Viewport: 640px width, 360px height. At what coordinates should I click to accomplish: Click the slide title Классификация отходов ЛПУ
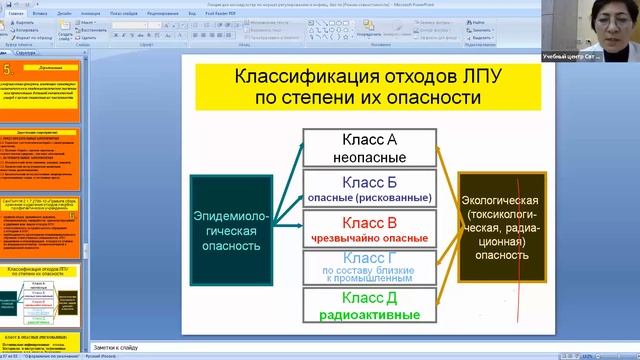pos(368,87)
